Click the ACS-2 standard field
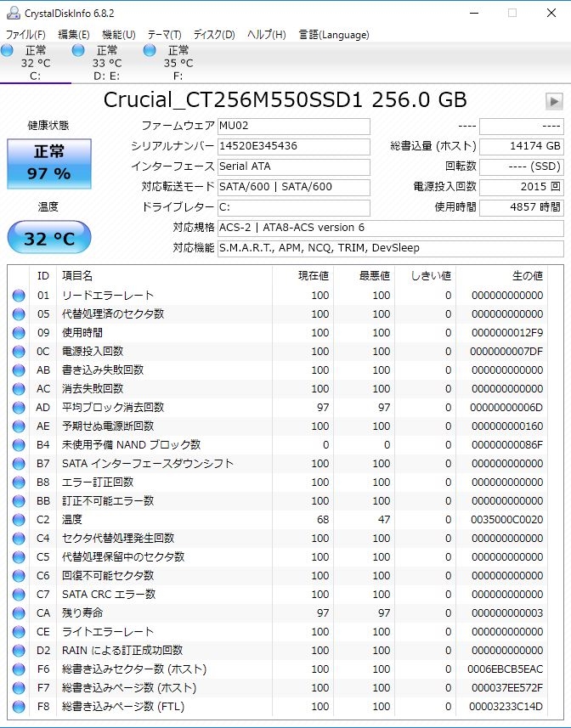This screenshot has width=571, height=728. (x=390, y=228)
